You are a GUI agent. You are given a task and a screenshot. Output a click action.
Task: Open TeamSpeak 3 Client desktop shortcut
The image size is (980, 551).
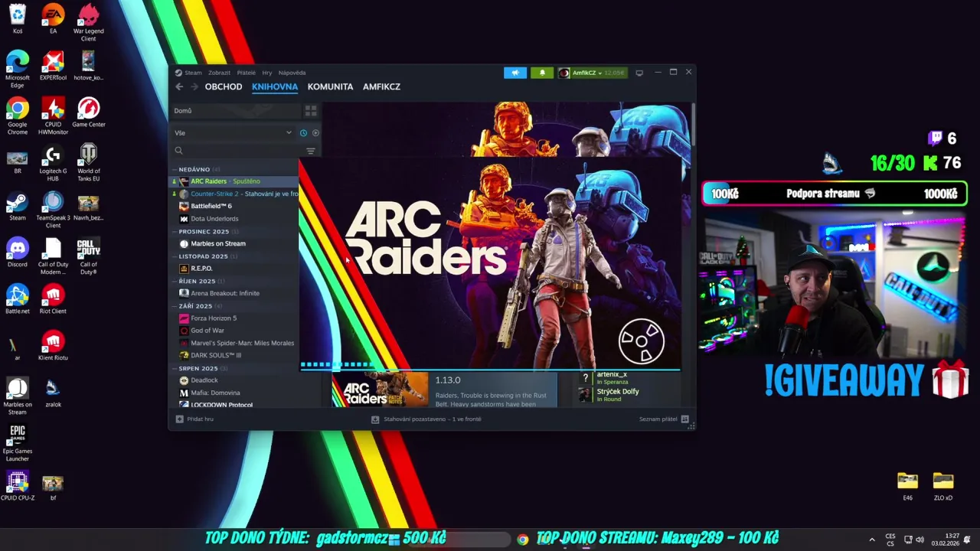53,209
